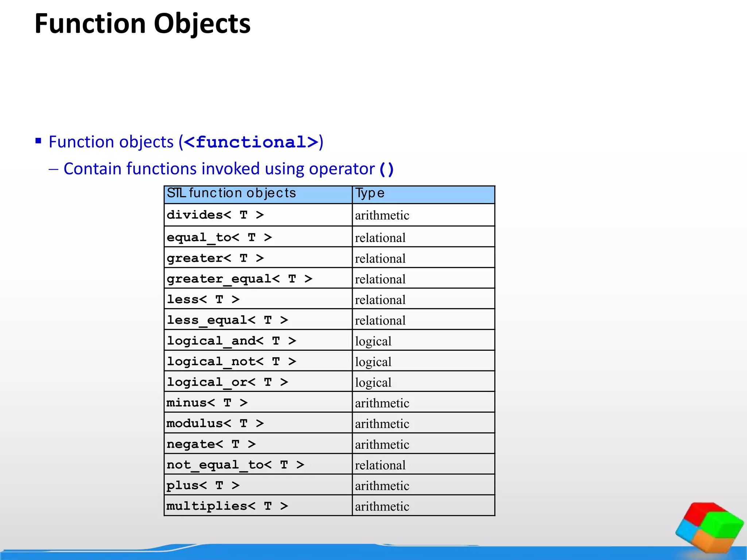Screen dimensions: 747x560
Task: Click the 'STL function objects' header cell
Action: coord(258,195)
